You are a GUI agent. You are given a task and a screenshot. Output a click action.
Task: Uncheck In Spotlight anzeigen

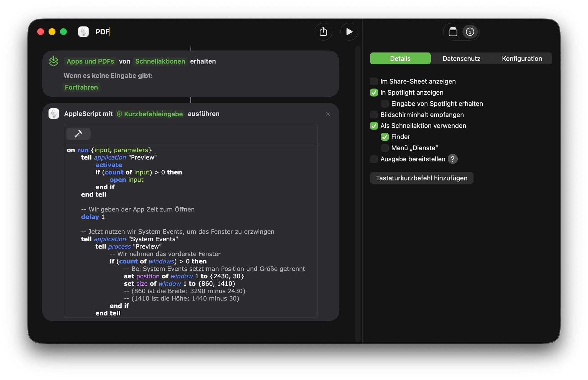pos(374,93)
